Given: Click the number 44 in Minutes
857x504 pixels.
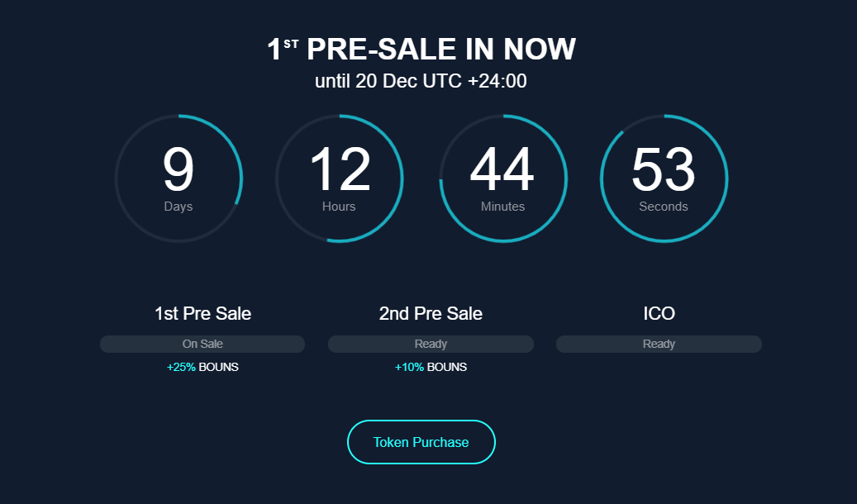Looking at the screenshot, I should pyautogui.click(x=502, y=169).
